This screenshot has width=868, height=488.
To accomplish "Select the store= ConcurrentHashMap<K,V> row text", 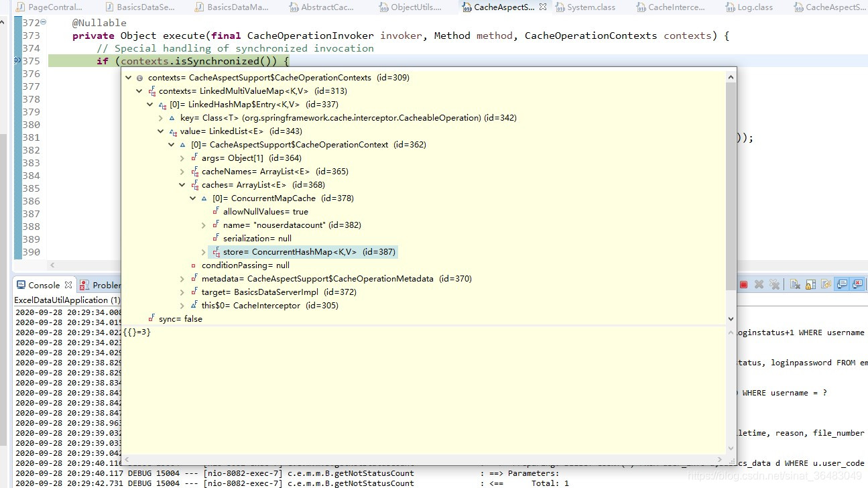I will [x=310, y=252].
